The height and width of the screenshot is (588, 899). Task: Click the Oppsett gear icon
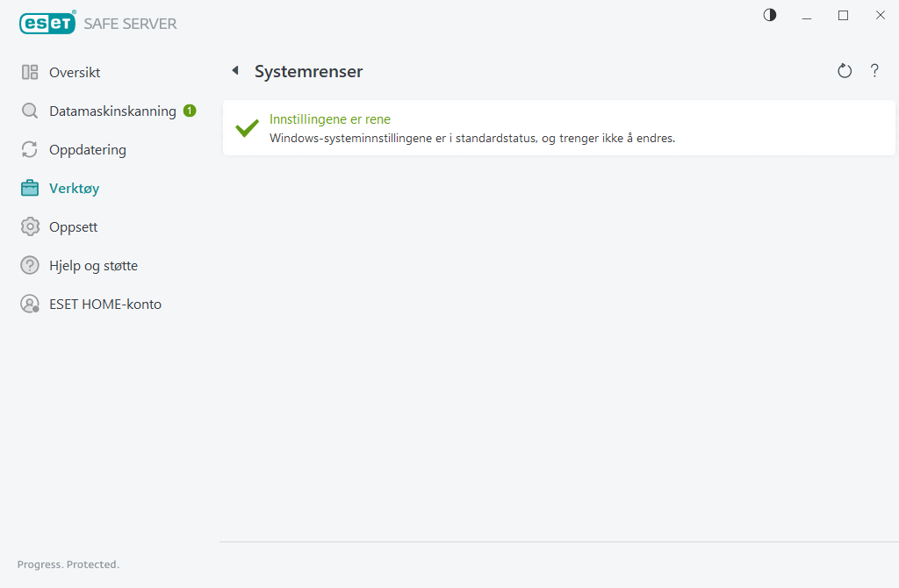(x=30, y=227)
